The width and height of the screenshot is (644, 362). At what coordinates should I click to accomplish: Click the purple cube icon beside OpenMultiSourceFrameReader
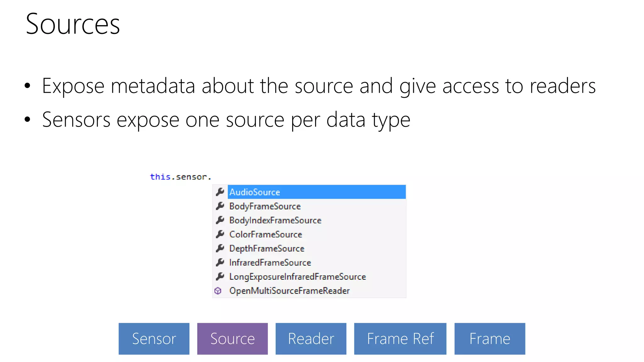point(218,291)
